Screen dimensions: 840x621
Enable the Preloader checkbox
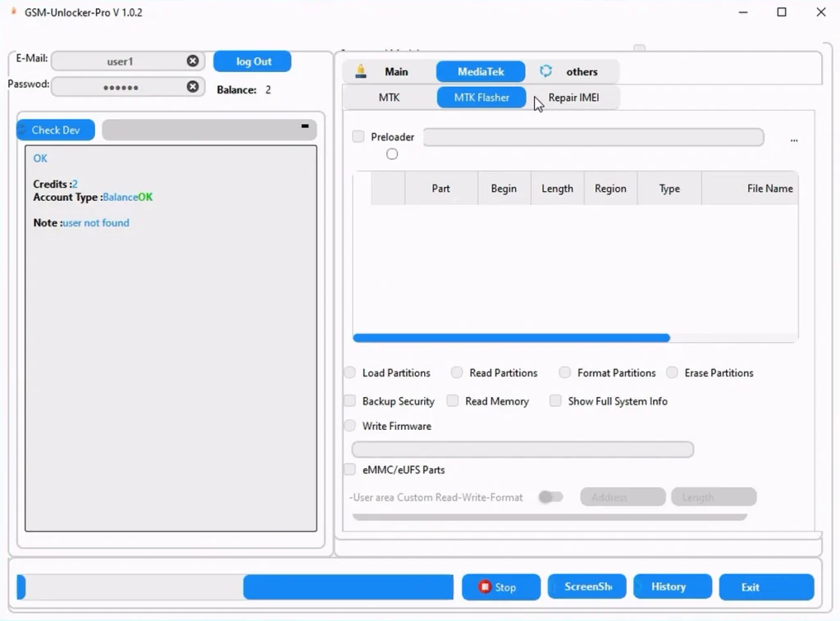pyautogui.click(x=358, y=137)
